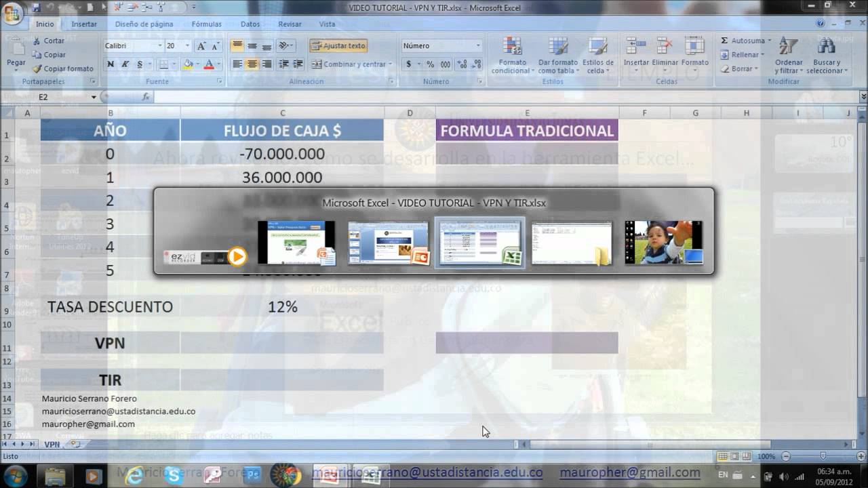Open the Office button menu
868x488 pixels.
(12, 14)
